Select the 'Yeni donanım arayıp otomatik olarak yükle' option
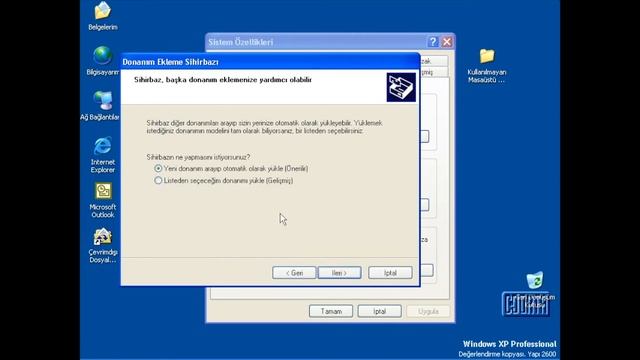640x360 pixels. 231,169
